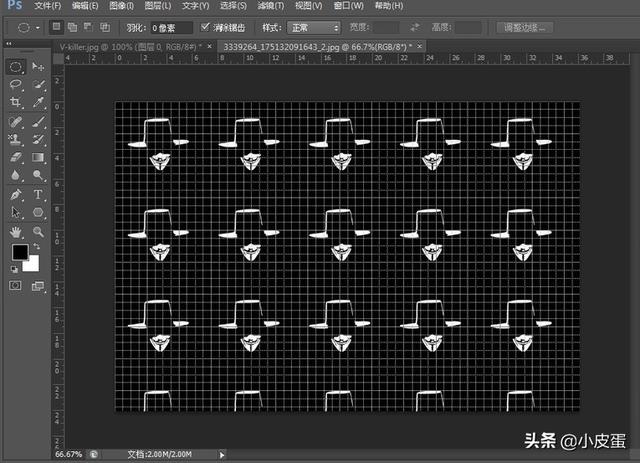This screenshot has height=463, width=640.
Task: Open the 文件(F) menu
Action: click(x=47, y=6)
